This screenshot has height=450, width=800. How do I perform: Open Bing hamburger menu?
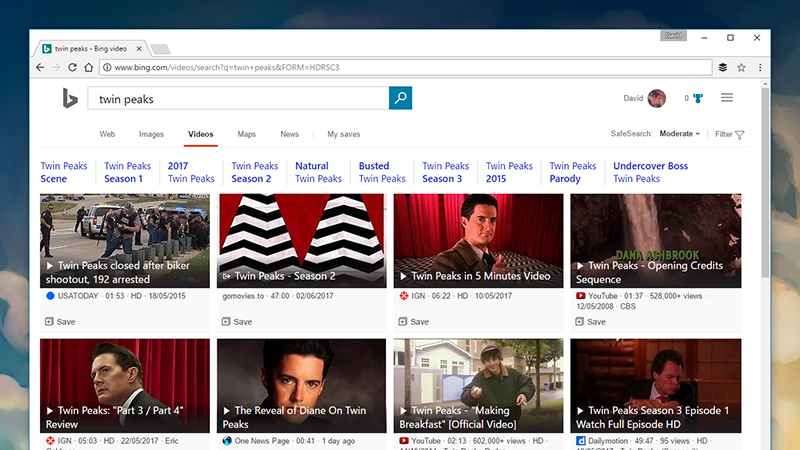(727, 97)
